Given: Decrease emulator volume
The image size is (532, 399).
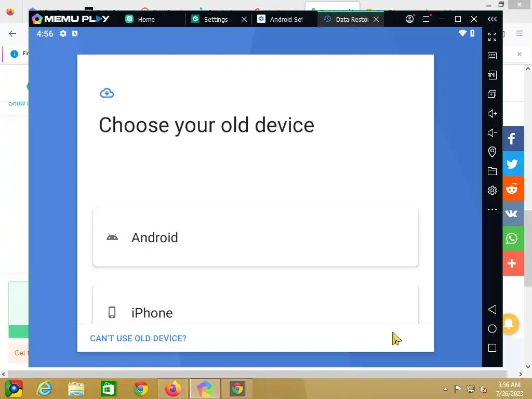Looking at the screenshot, I should pos(492,132).
